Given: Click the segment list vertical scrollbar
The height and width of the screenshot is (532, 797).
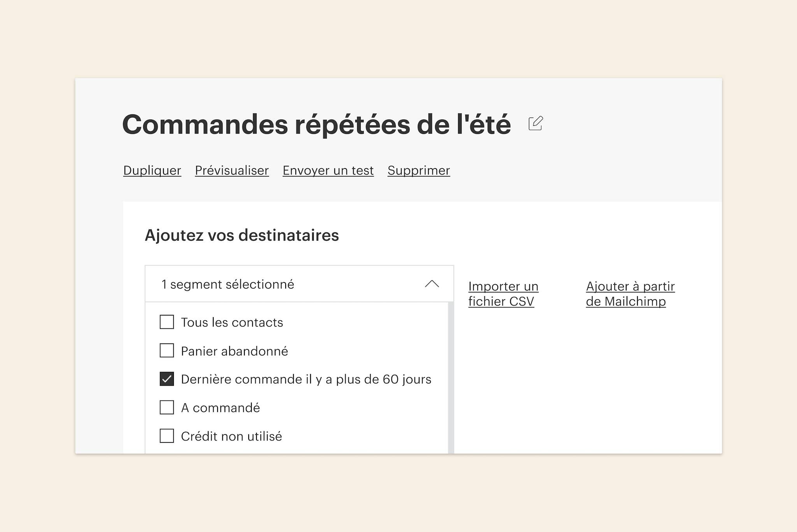Looking at the screenshot, I should point(451,377).
